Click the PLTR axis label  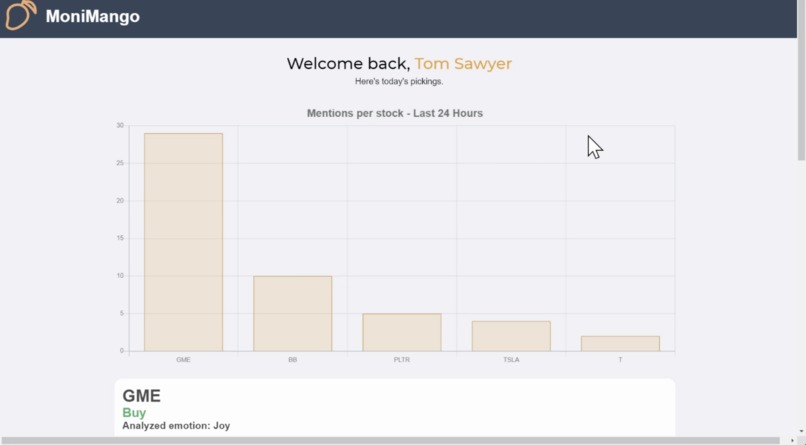tap(402, 360)
